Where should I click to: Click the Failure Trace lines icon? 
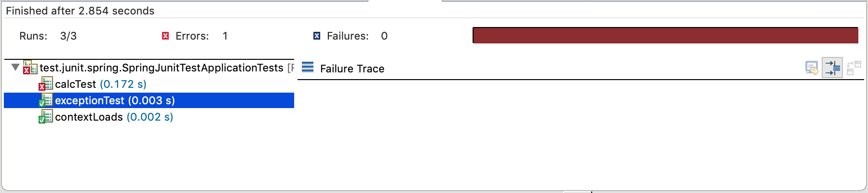pyautogui.click(x=308, y=68)
